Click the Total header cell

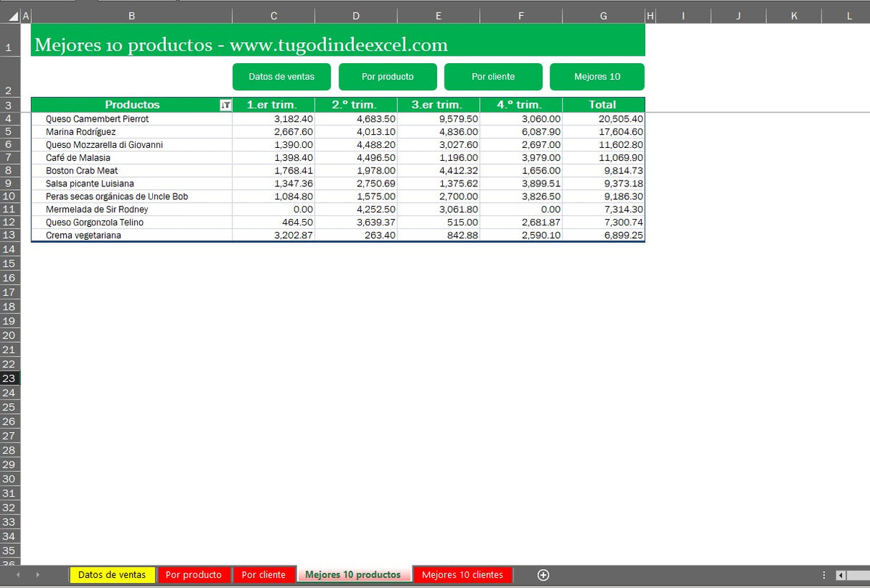(603, 104)
